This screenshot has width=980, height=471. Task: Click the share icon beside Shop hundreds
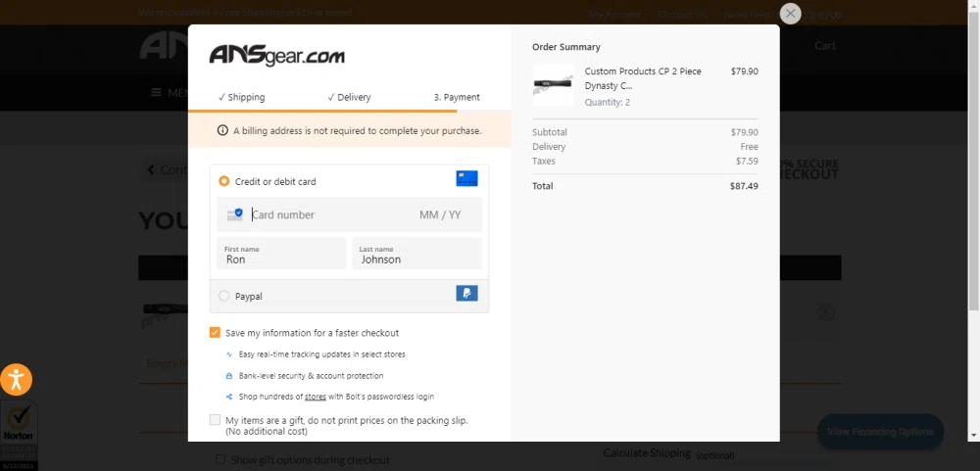point(228,397)
